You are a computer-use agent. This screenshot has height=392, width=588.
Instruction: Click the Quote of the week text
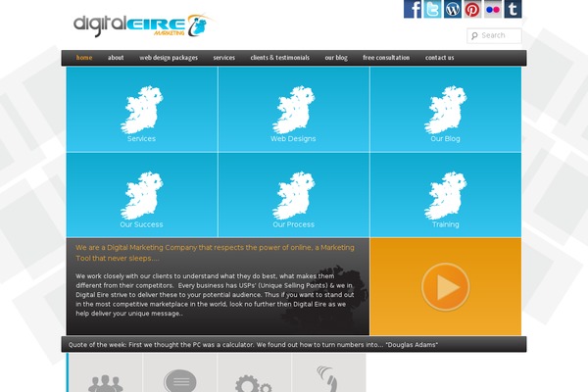(x=253, y=345)
